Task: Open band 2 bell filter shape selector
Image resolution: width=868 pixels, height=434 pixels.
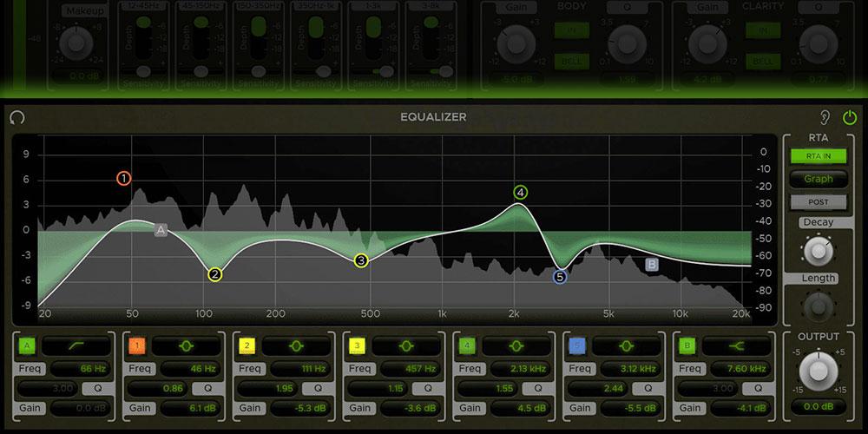Action: [297, 346]
